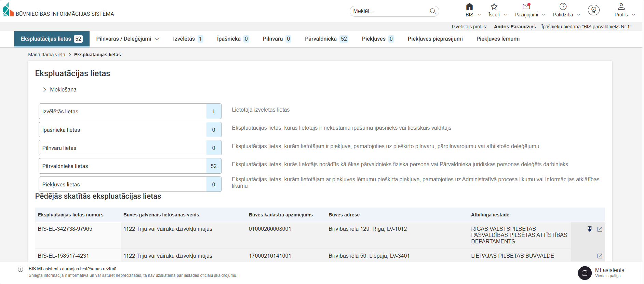The width and height of the screenshot is (644, 284).
Task: Click the lightbulb suggestions icon
Action: click(594, 10)
